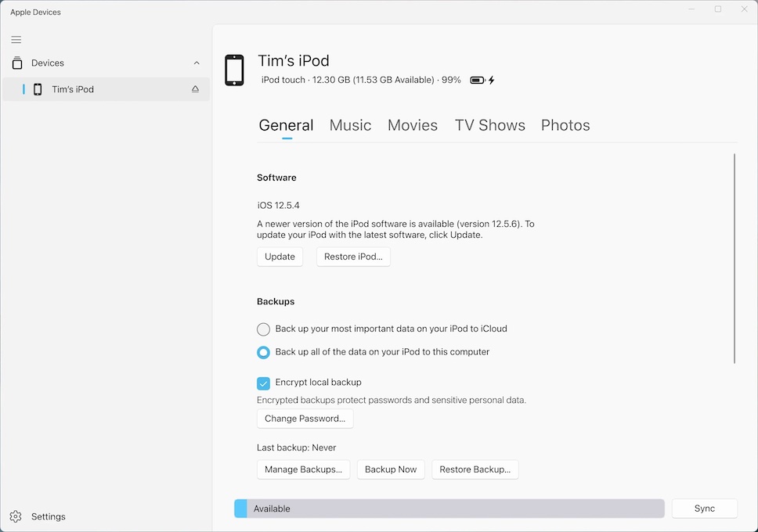Open the Photos tab
This screenshot has width=758, height=532.
click(565, 125)
